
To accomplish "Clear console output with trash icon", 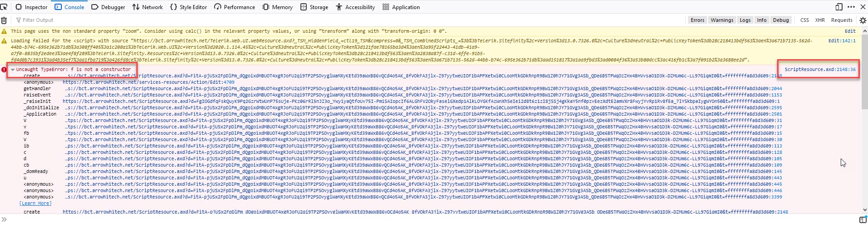I will point(4,20).
